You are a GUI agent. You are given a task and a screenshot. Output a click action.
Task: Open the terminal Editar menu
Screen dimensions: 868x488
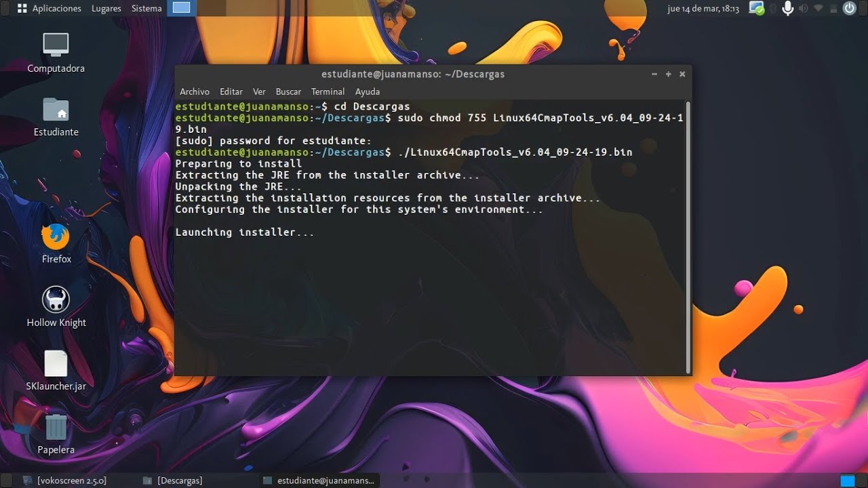point(231,91)
